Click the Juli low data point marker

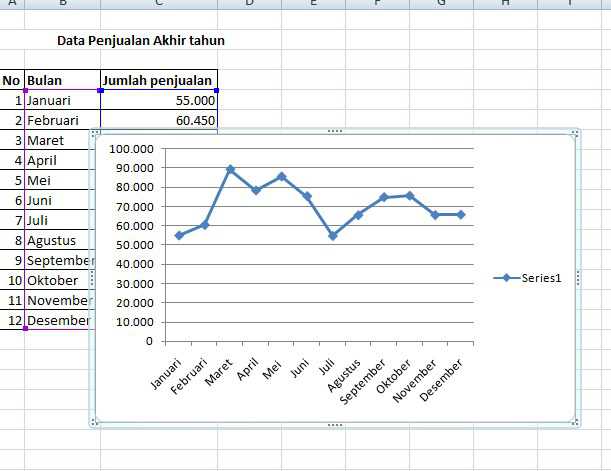(x=332, y=236)
